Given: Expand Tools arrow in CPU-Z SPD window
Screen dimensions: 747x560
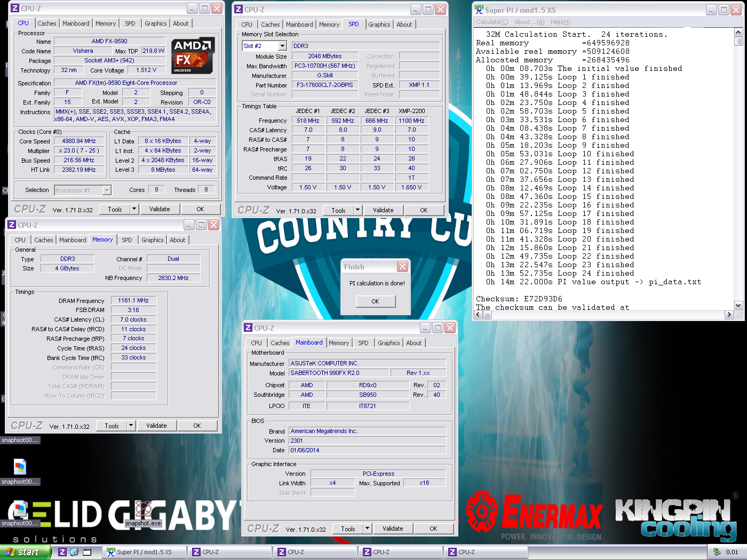Looking at the screenshot, I should (358, 210).
